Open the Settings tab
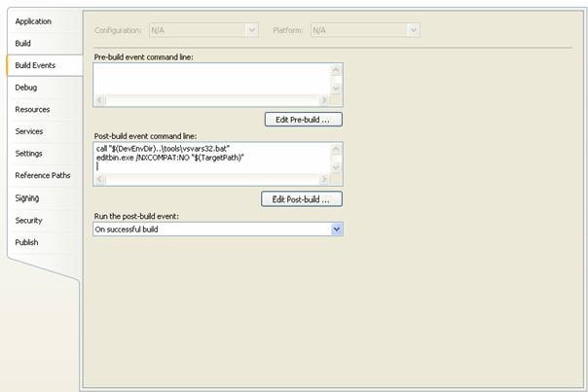 pyautogui.click(x=28, y=154)
